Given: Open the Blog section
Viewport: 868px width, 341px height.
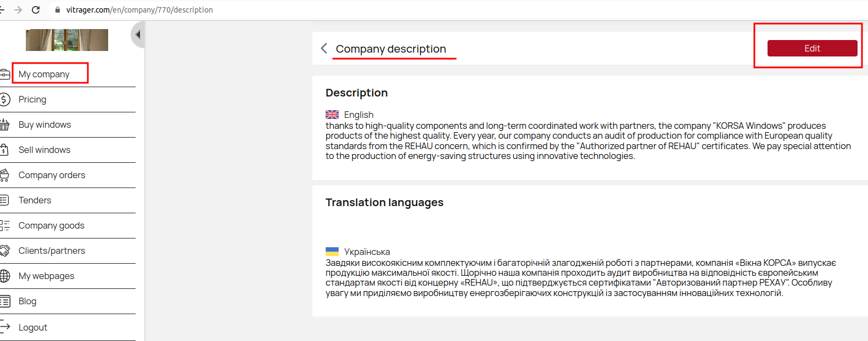Looking at the screenshot, I should (27, 301).
